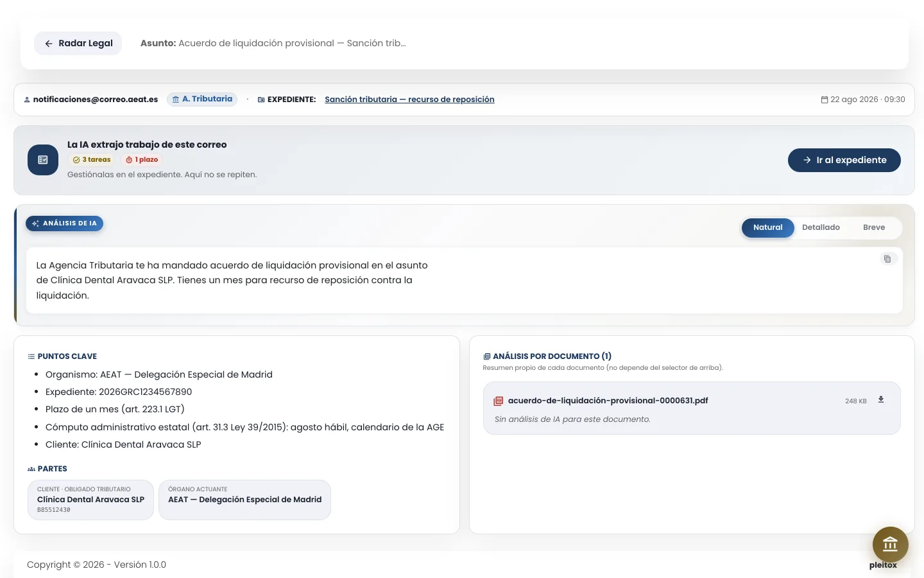Open expediente link Sanción tributaria — recurso de reposición
924x578 pixels.
tap(409, 100)
